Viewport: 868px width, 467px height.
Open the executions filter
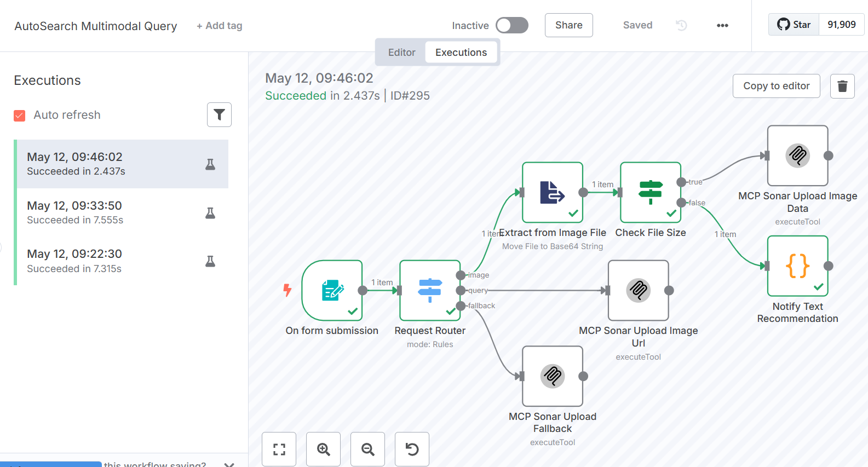click(219, 114)
